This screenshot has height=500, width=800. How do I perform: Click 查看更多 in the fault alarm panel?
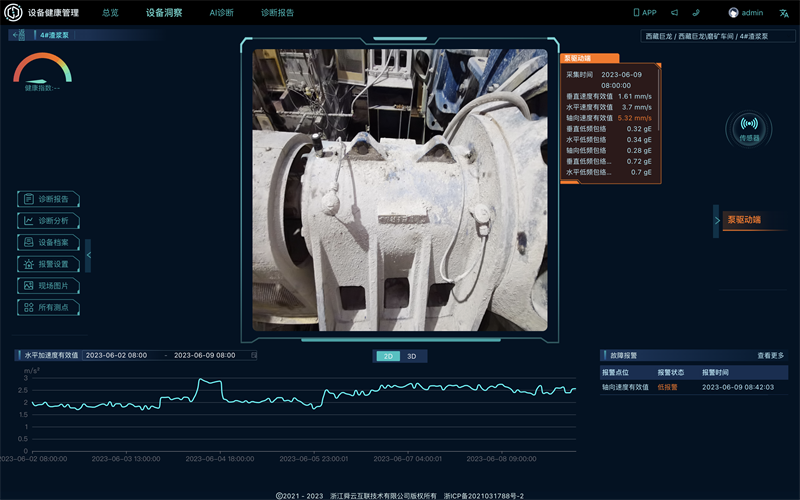(770, 355)
